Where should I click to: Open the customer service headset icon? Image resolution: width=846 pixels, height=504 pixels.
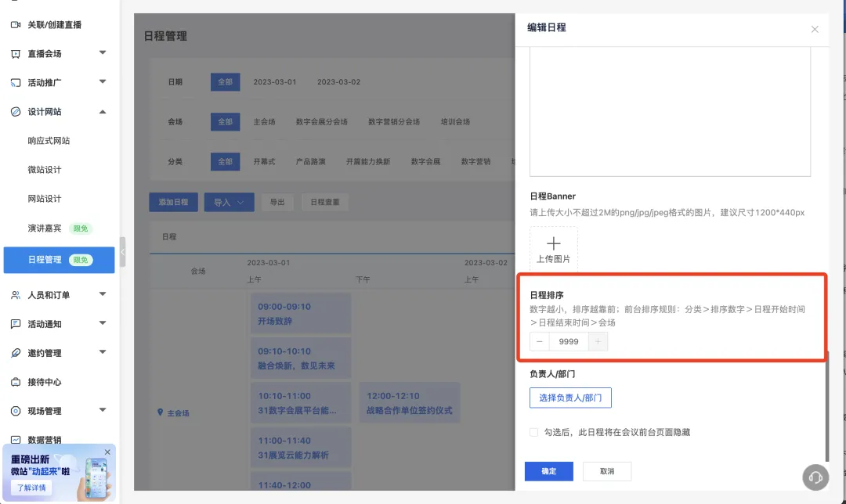tap(815, 477)
